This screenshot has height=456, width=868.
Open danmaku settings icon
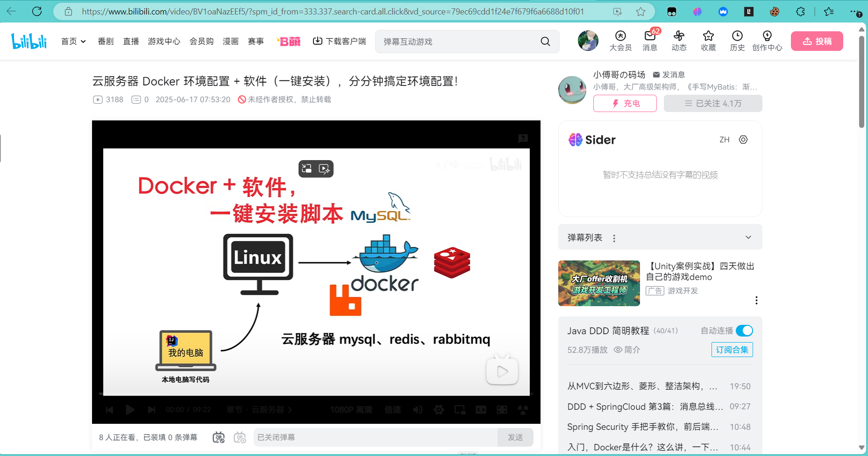click(240, 437)
